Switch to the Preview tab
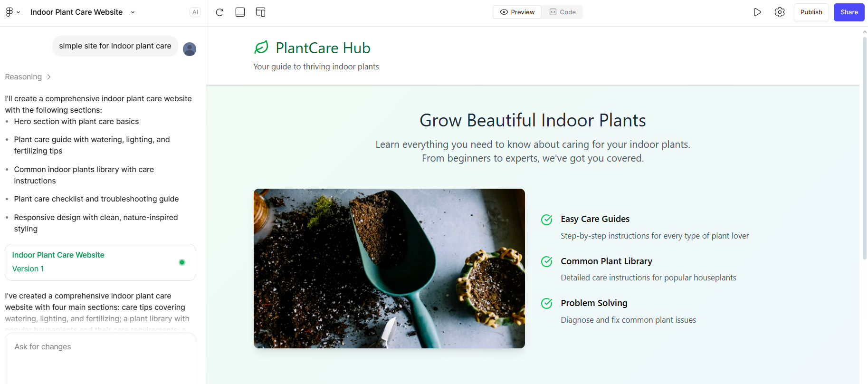This screenshot has height=384, width=868. click(x=517, y=12)
